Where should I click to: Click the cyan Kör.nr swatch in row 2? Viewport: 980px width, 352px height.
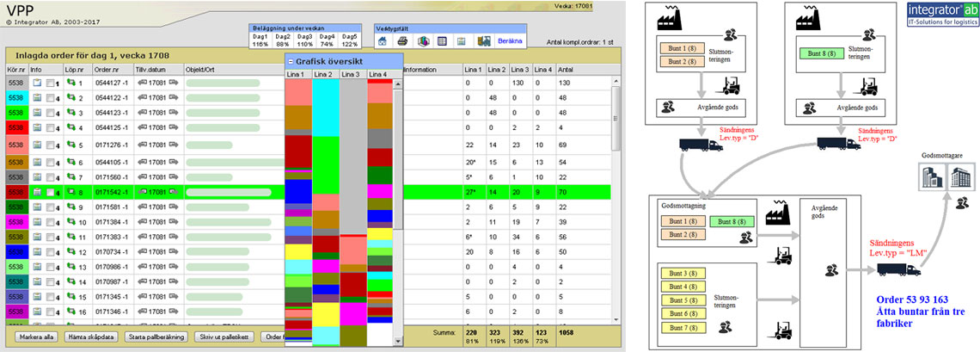(x=15, y=98)
